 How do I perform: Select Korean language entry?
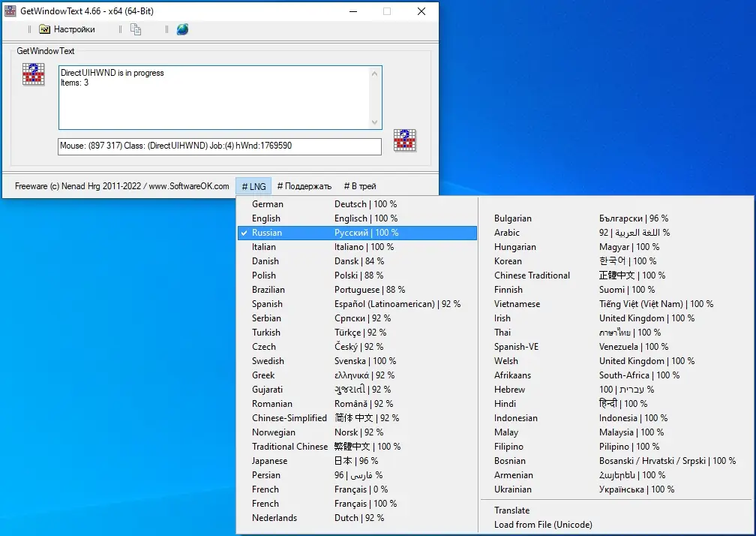coord(616,261)
